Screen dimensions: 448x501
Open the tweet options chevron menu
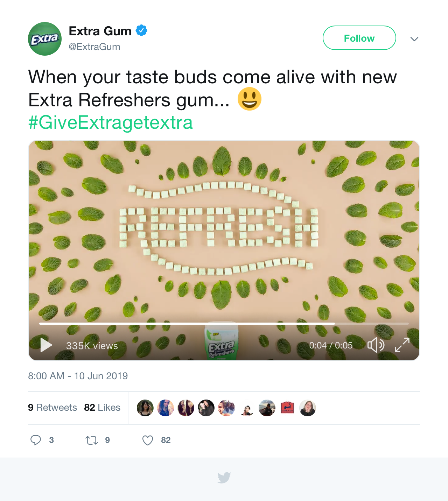414,39
